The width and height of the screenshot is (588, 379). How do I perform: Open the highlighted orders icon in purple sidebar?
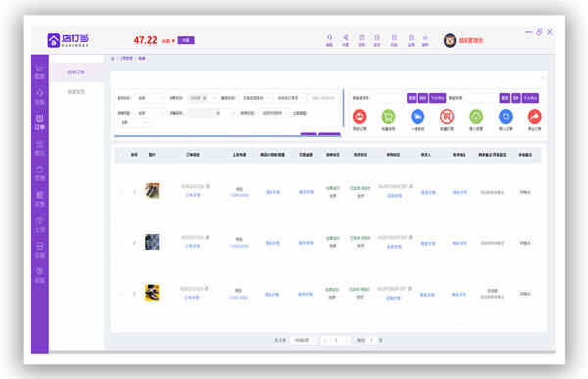[40, 122]
